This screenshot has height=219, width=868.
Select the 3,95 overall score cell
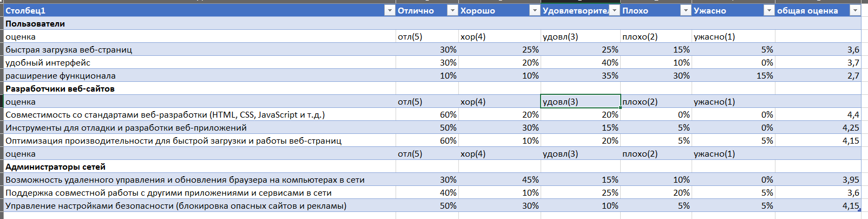tap(818, 179)
